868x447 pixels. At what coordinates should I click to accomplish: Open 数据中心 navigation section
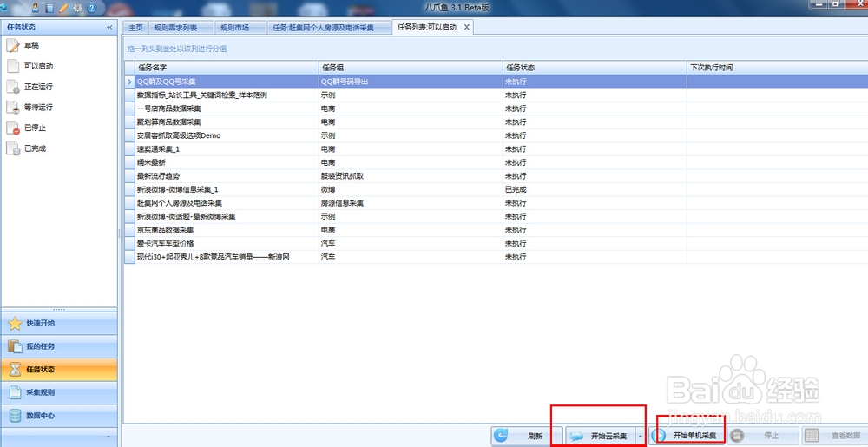click(x=59, y=416)
